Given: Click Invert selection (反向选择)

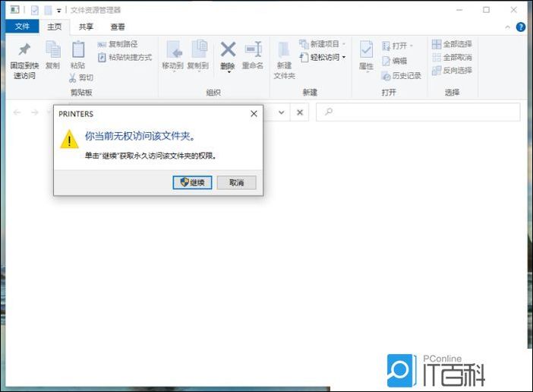Looking at the screenshot, I should pyautogui.click(x=452, y=71).
